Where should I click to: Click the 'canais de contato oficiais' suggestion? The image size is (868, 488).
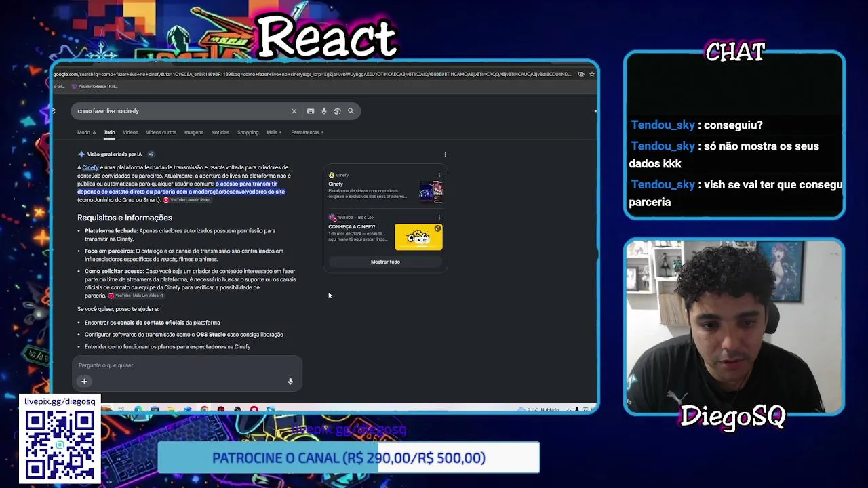pos(151,323)
